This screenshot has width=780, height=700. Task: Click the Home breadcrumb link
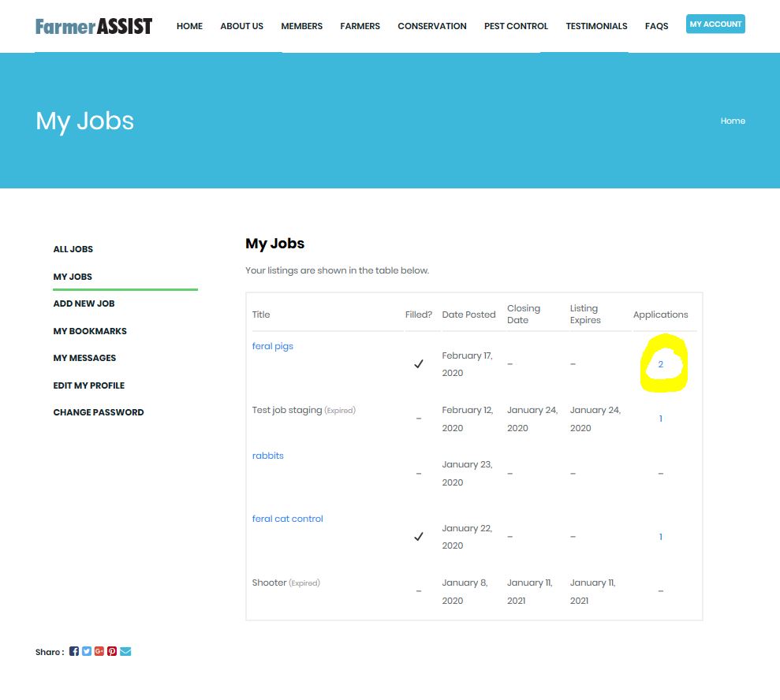coord(733,121)
